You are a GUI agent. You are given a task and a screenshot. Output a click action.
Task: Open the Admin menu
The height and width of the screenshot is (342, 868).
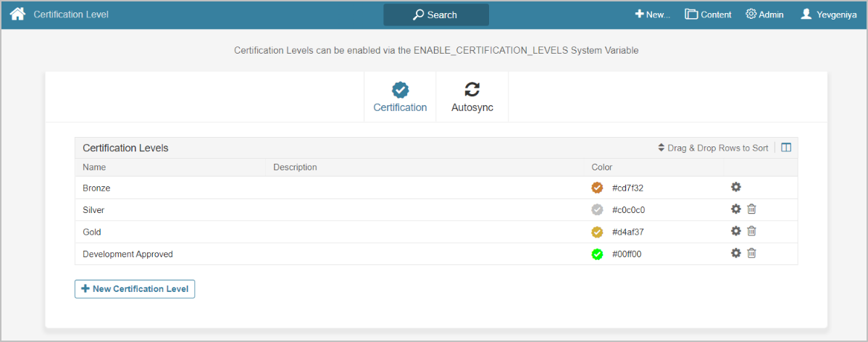click(x=764, y=14)
